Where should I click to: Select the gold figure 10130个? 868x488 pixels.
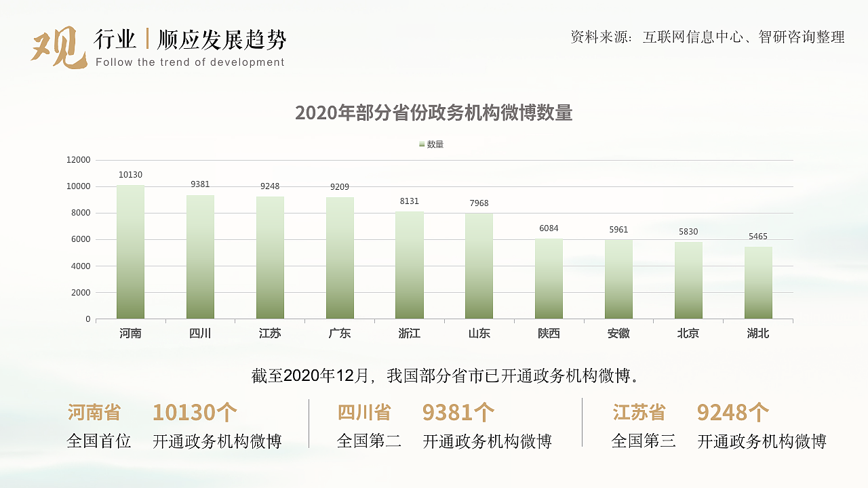(x=195, y=412)
